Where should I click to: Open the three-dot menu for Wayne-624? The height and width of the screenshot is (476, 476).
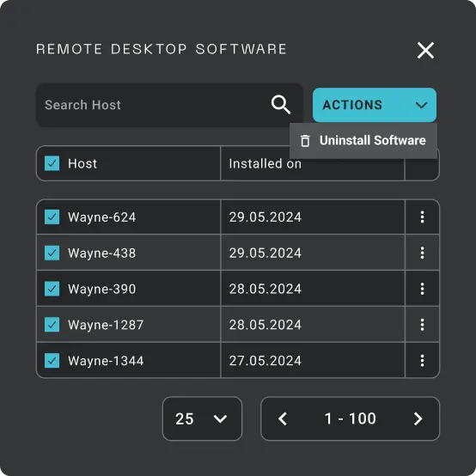click(x=422, y=217)
